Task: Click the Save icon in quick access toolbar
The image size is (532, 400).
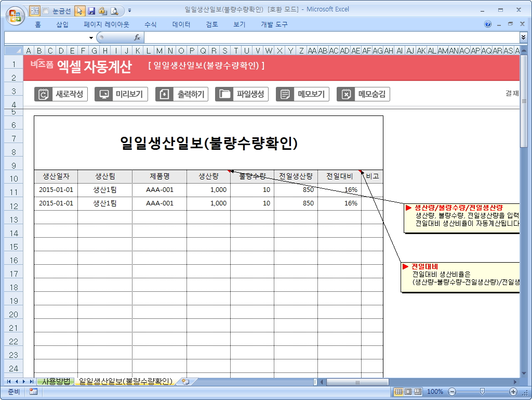Action: point(91,10)
